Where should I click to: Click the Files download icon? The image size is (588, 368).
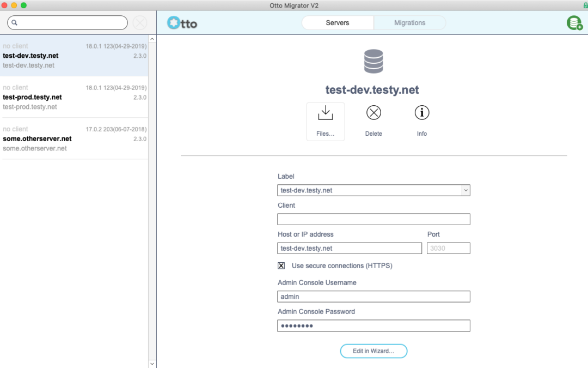325,113
